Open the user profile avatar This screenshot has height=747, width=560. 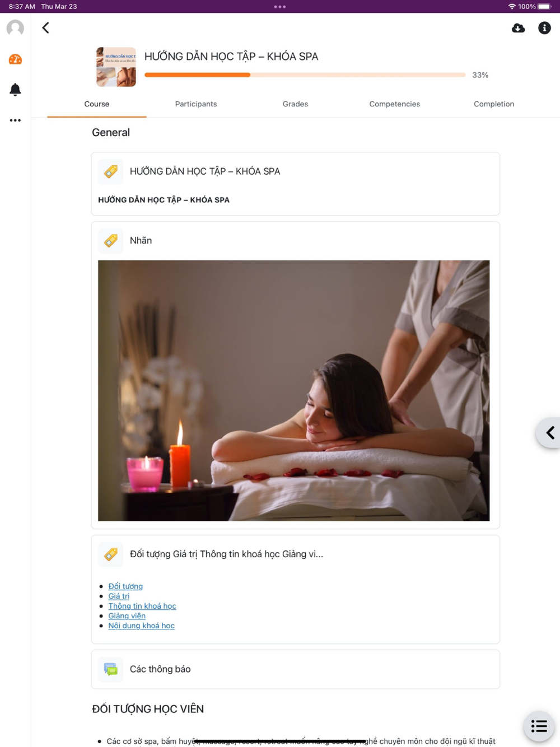click(x=15, y=28)
